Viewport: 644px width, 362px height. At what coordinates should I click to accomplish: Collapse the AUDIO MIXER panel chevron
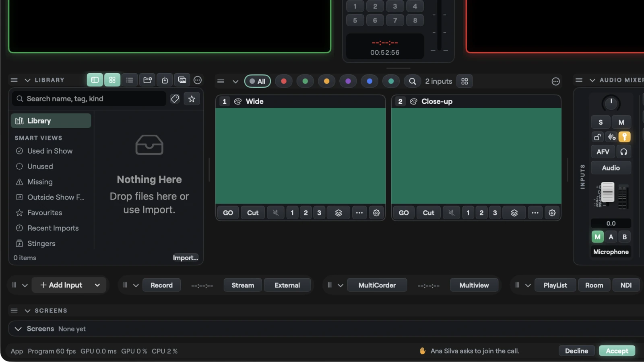(x=592, y=80)
